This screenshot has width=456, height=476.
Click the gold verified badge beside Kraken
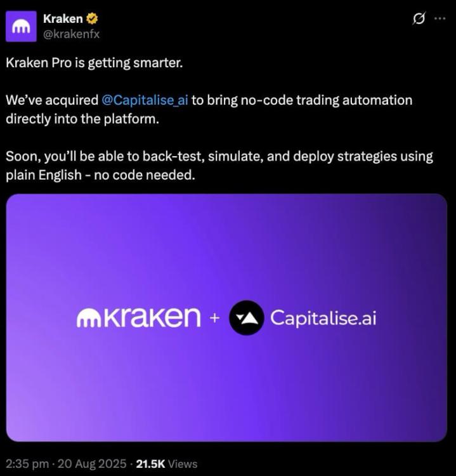point(92,19)
